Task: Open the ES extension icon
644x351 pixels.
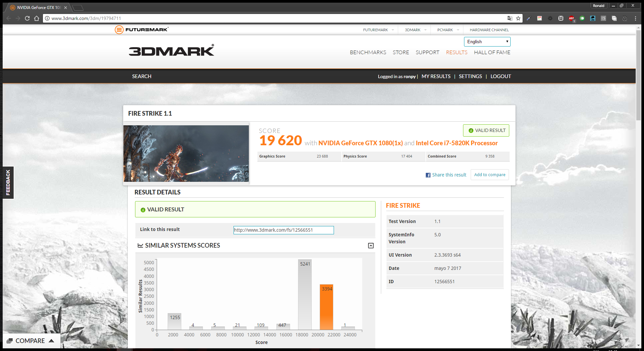Action: pos(603,18)
